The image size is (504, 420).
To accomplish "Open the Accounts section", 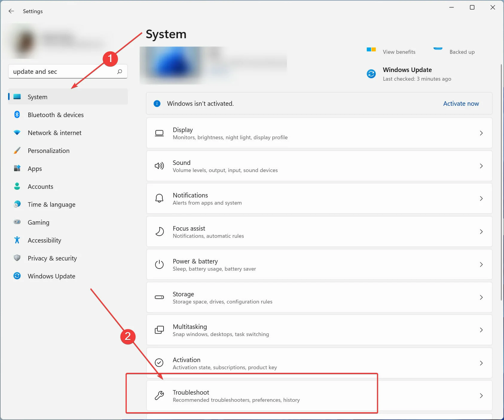I will pyautogui.click(x=68, y=186).
